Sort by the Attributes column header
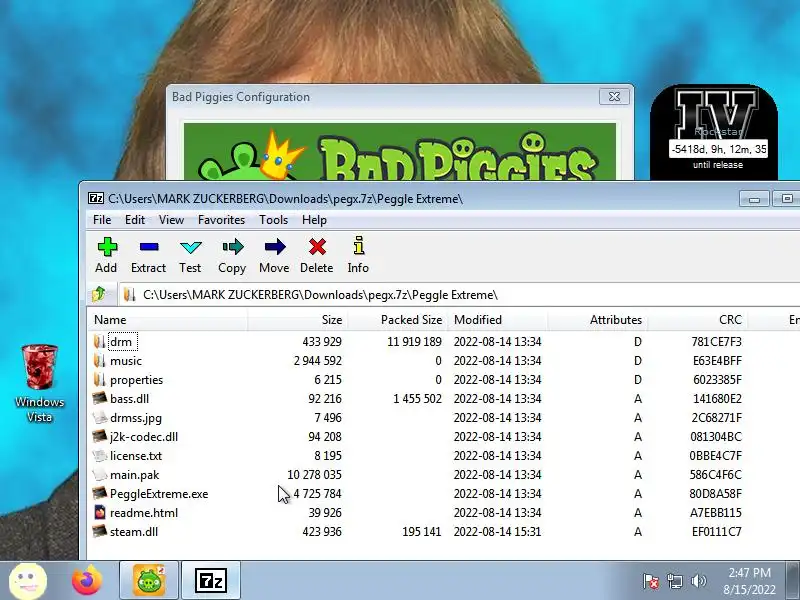800x600 pixels. coord(597,320)
